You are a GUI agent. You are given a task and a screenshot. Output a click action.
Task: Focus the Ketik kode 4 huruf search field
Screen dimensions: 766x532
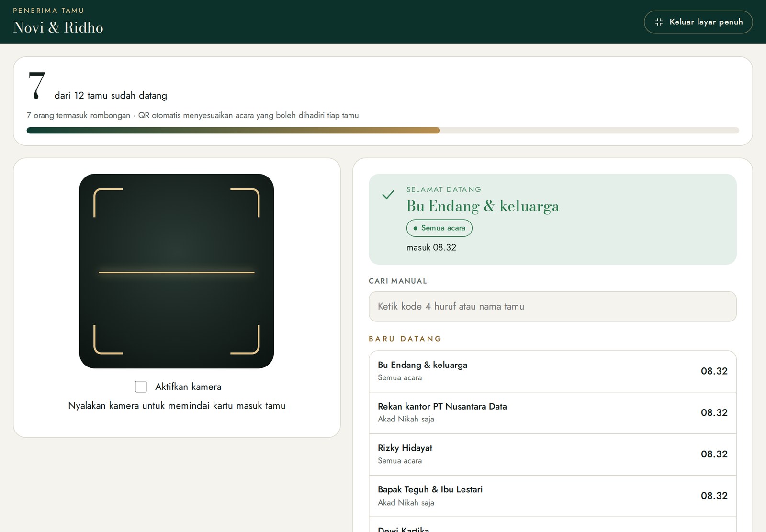(x=552, y=307)
